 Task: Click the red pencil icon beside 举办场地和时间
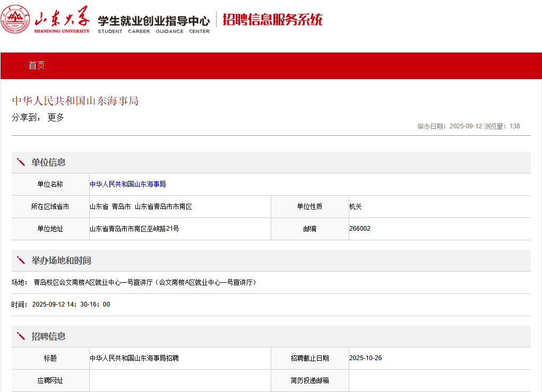coord(21,260)
